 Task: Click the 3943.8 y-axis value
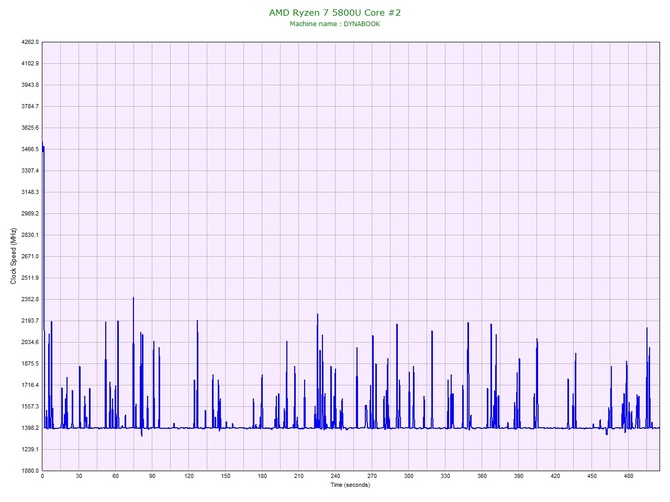30,85
